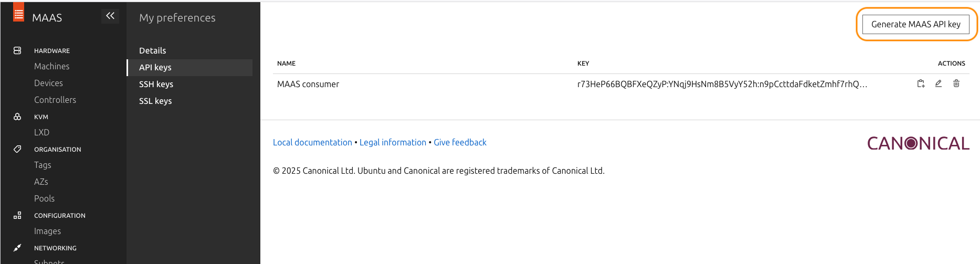Click the KVM section icon
Viewport: 980px width, 264px height.
pyautogui.click(x=17, y=117)
